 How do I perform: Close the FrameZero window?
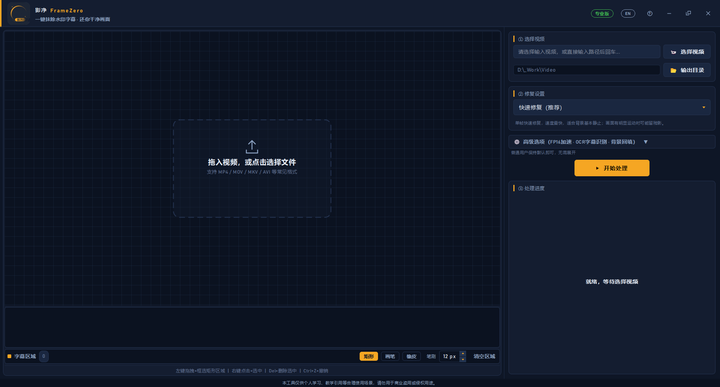708,14
